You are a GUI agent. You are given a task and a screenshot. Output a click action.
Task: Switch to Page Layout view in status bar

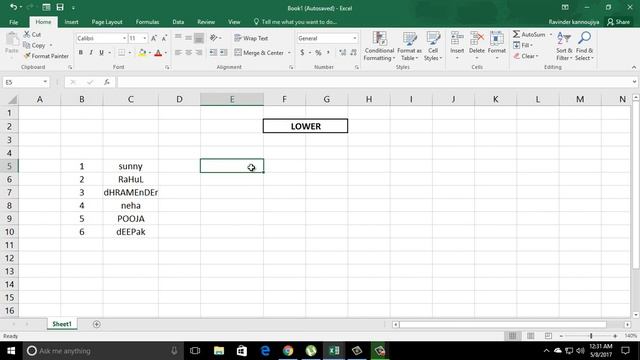click(530, 336)
